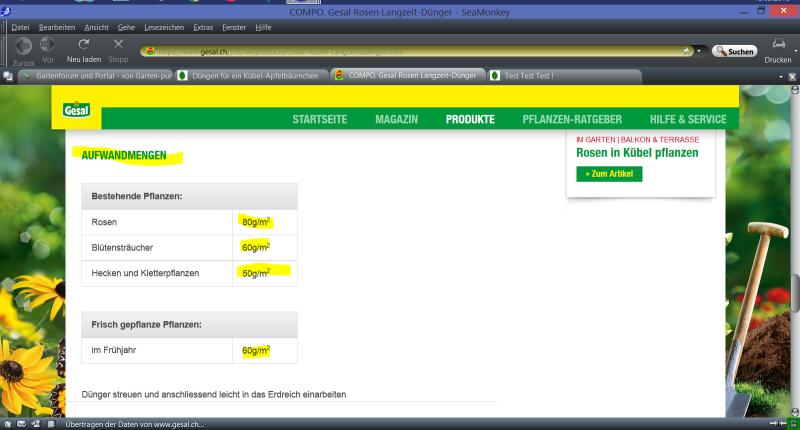Open the URL history dropdown arrow

click(699, 51)
